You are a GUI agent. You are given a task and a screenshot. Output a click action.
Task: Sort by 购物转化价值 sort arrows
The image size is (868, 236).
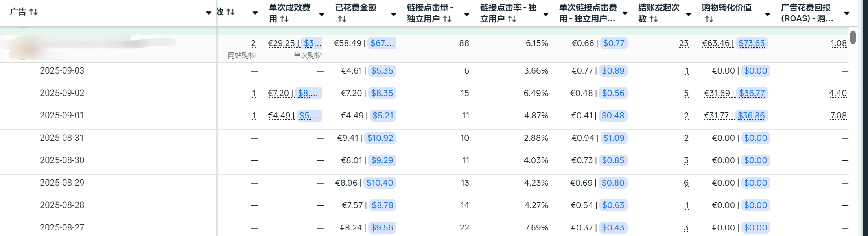(709, 19)
